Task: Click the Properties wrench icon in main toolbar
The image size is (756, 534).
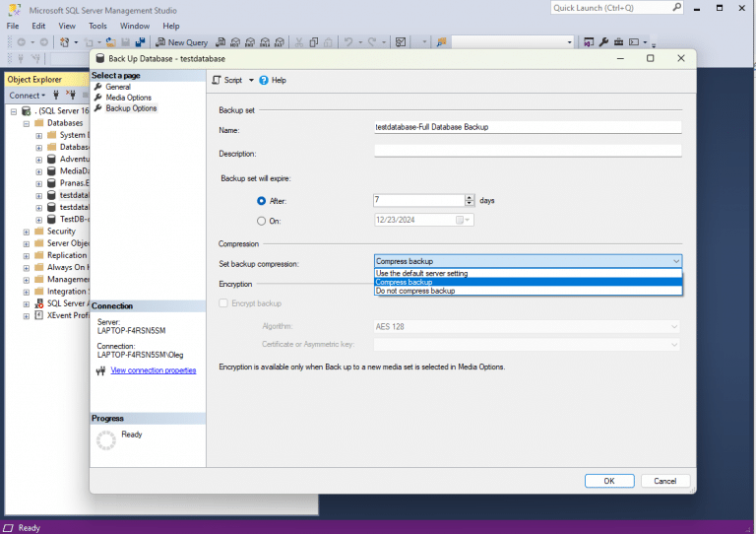Action: 603,42
